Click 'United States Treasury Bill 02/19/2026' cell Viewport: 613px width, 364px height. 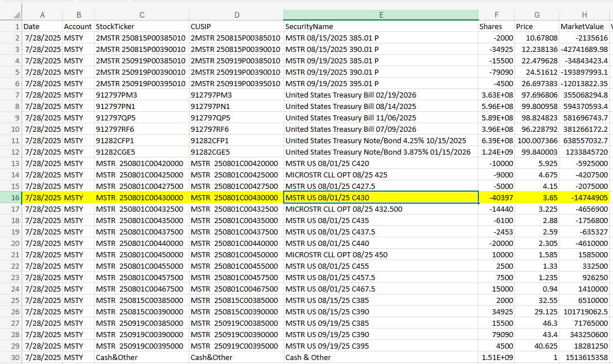[x=381, y=95]
